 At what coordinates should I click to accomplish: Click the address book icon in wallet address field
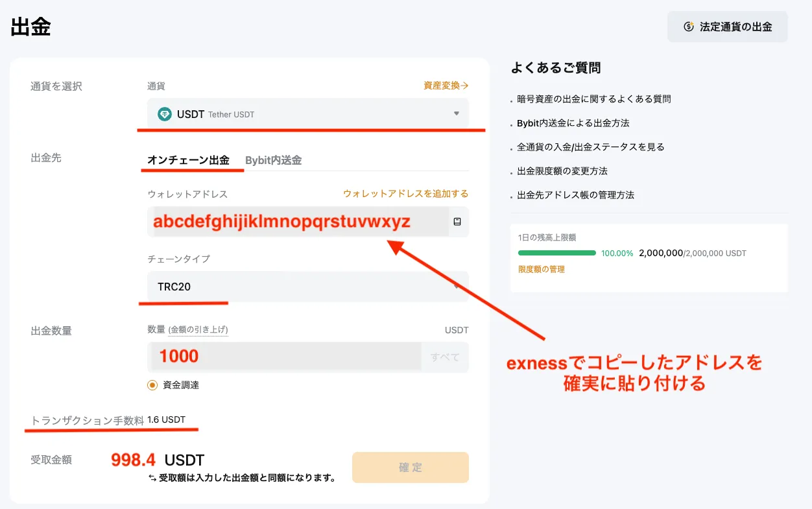tap(457, 222)
